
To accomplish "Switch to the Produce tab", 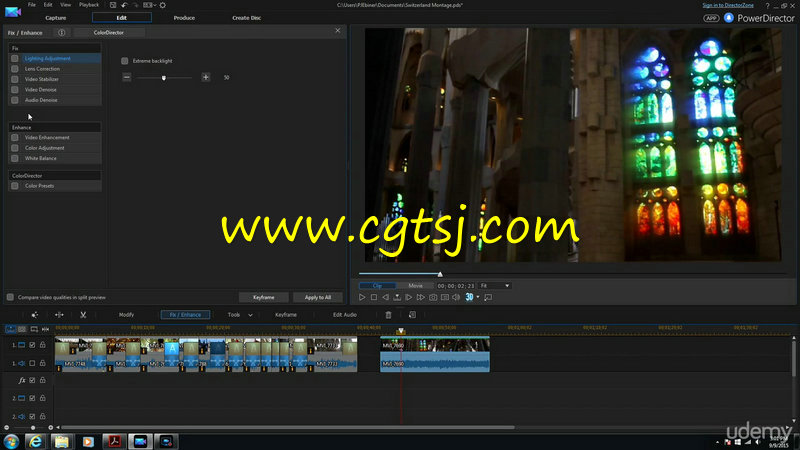I will (184, 18).
